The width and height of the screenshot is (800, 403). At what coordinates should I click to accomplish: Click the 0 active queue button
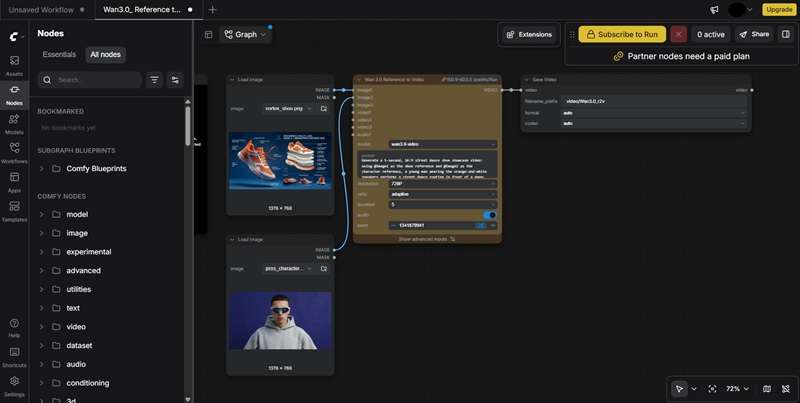(711, 34)
